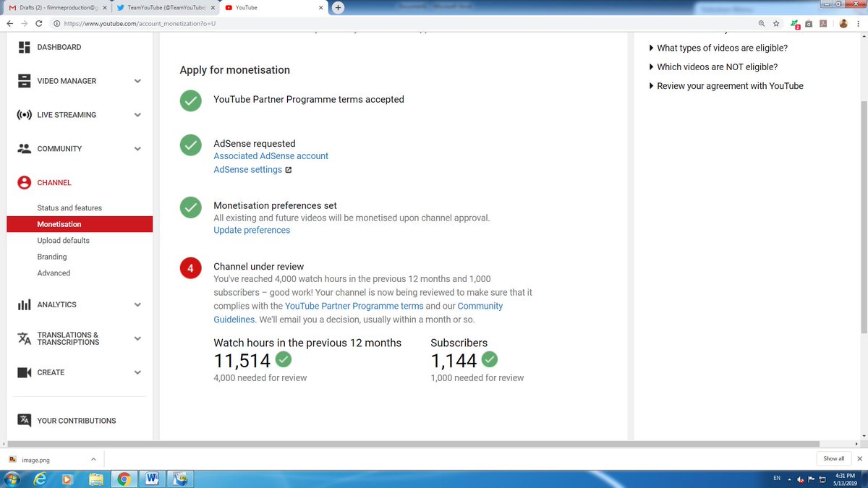
Task: Click the horizontal page scrollbar
Action: (415, 443)
